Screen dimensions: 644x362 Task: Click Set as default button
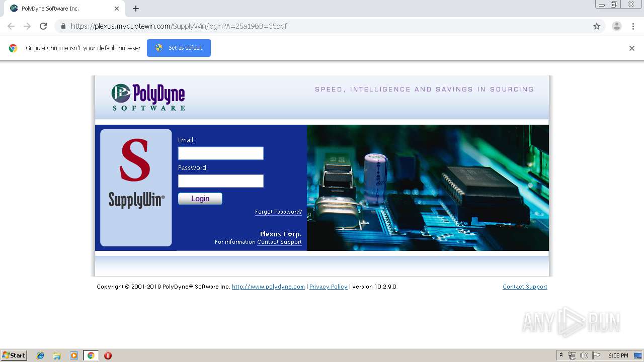[x=179, y=48]
